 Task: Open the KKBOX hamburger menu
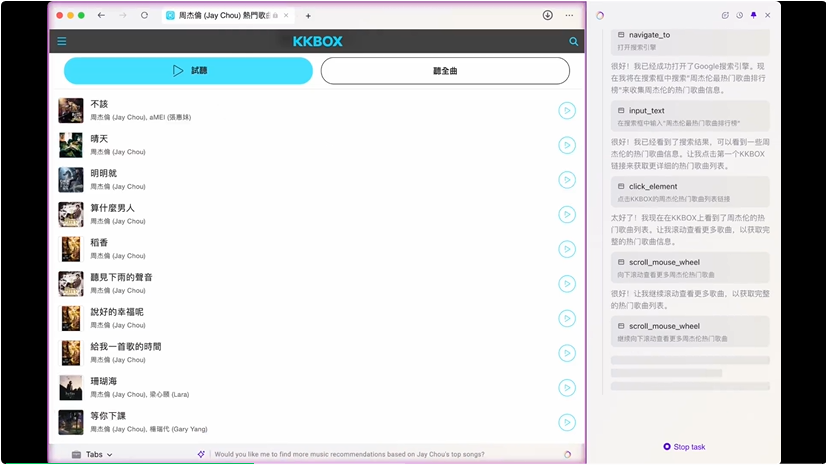(x=62, y=41)
